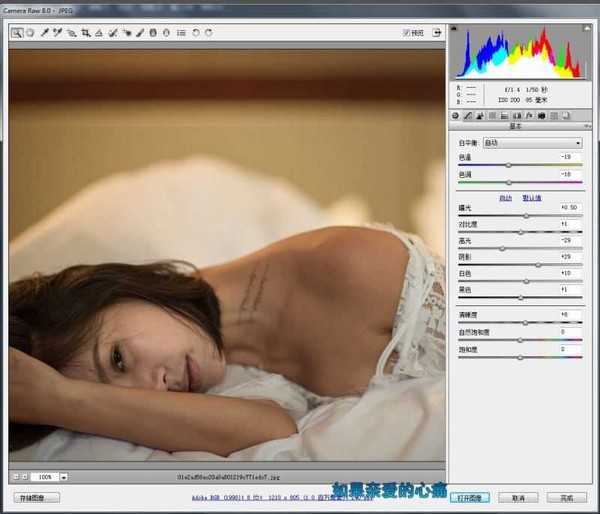
Task: Rotate image counterclockwise
Action: point(195,33)
